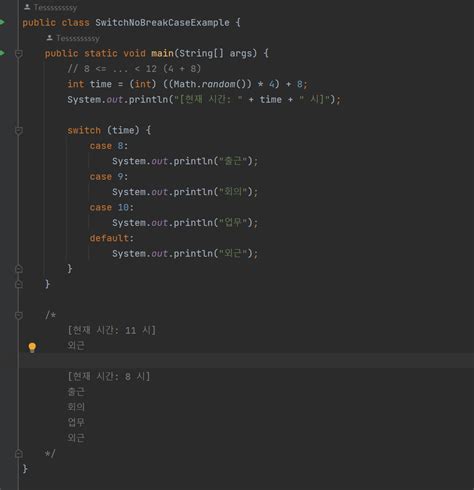Click println statement printing "업무"
The height and width of the screenshot is (490, 474).
coord(185,223)
